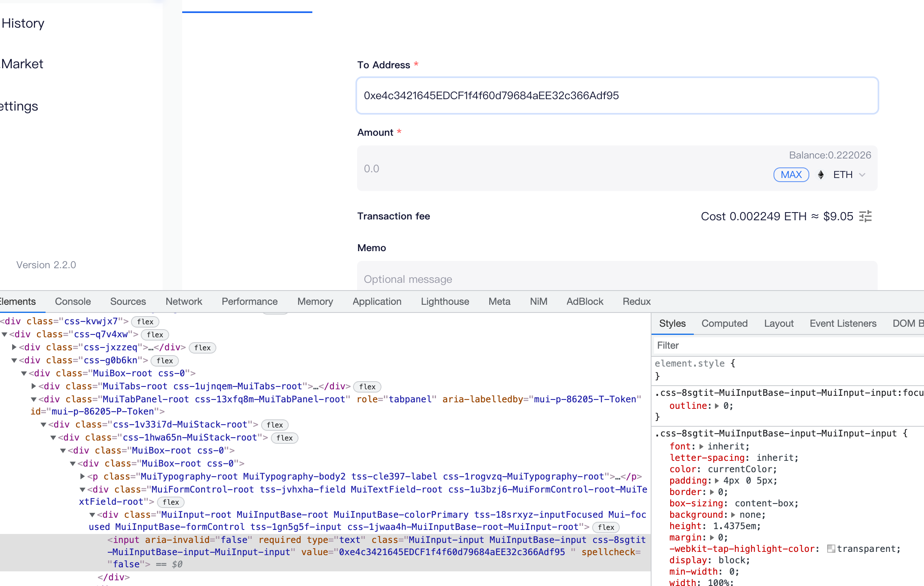Expand padding shorthand property triangle
This screenshot has width=924, height=586.
click(x=717, y=481)
